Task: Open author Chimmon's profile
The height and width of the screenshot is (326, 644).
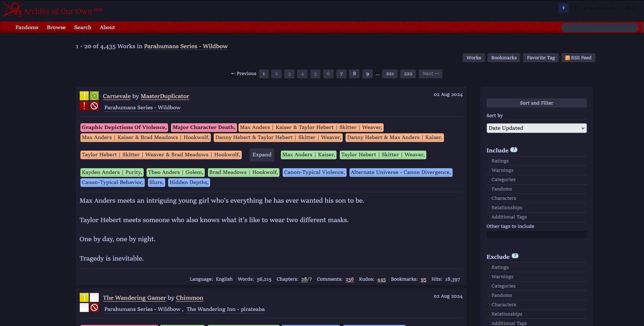Action: click(190, 298)
